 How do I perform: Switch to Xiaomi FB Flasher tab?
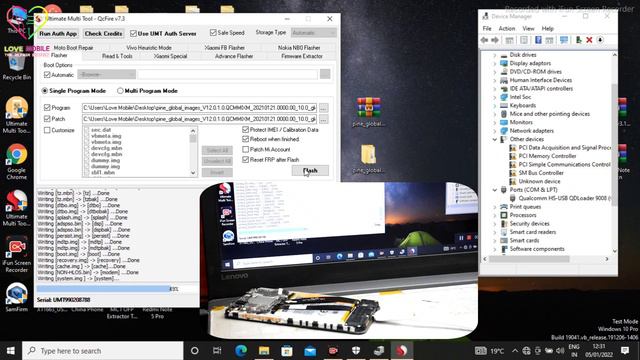pos(224,48)
